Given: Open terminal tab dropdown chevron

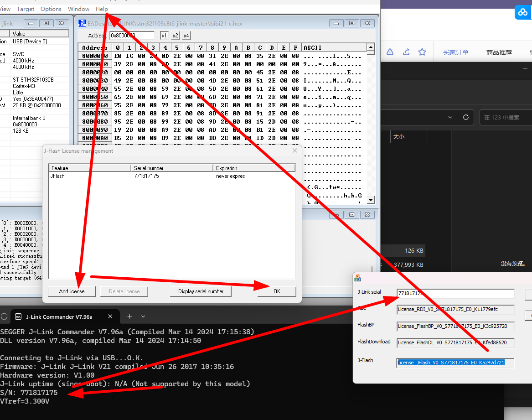Looking at the screenshot, I should pyautogui.click(x=143, y=316).
